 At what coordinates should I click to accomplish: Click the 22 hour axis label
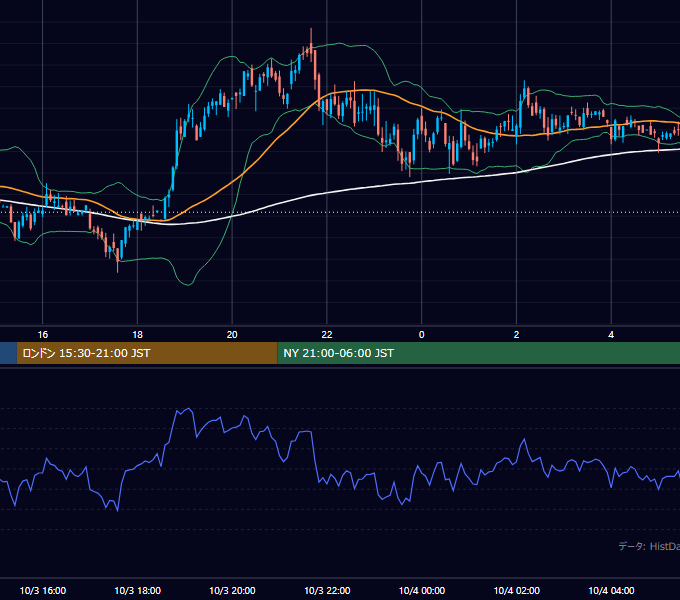327,335
